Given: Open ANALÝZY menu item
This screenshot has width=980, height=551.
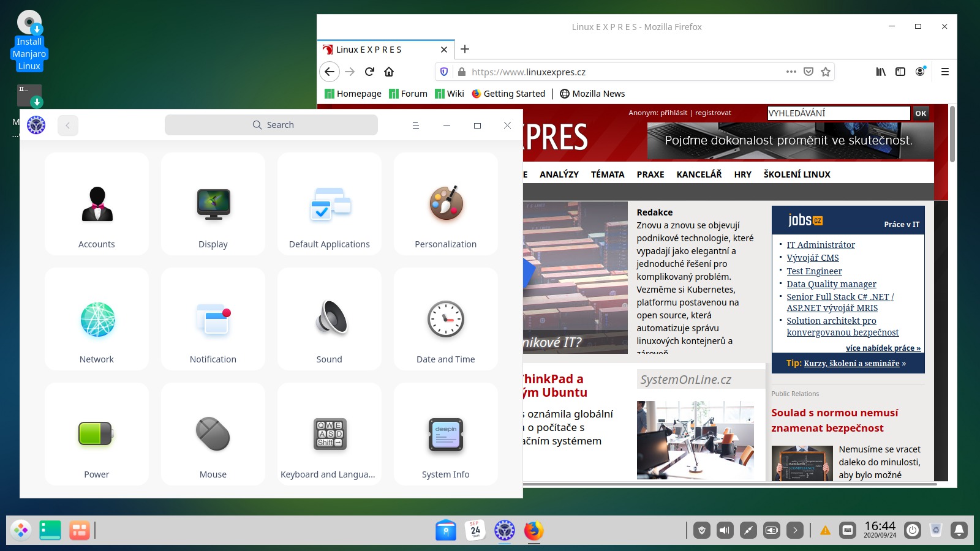Looking at the screenshot, I should click(x=559, y=174).
